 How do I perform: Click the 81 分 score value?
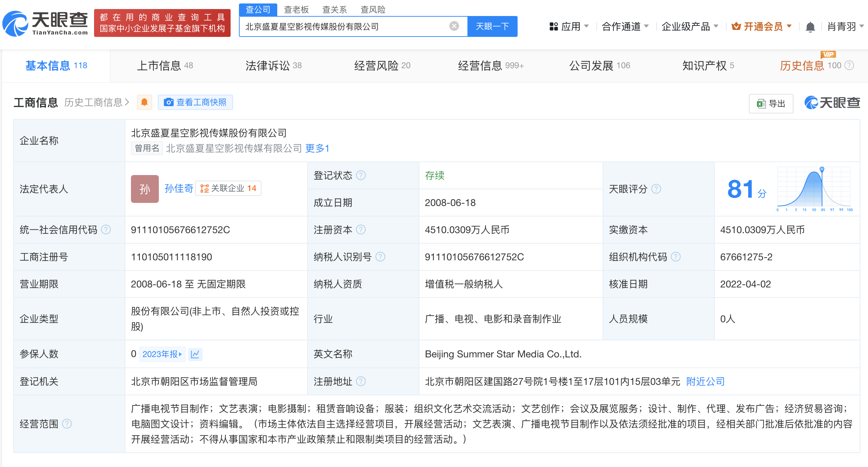(746, 190)
